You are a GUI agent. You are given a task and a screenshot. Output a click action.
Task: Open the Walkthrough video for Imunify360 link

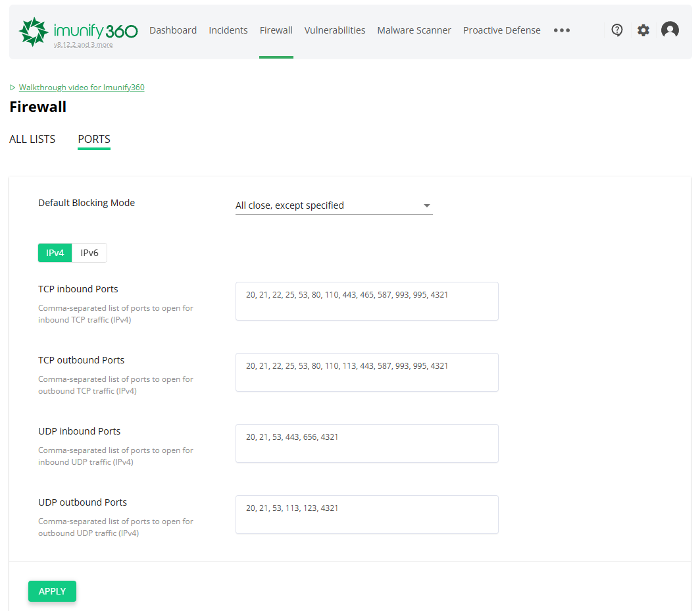(82, 88)
